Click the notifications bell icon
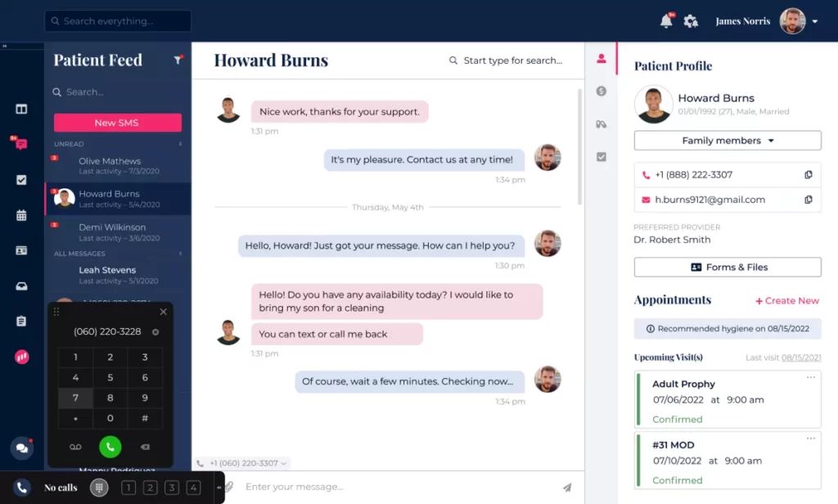This screenshot has width=838, height=504. [x=666, y=21]
